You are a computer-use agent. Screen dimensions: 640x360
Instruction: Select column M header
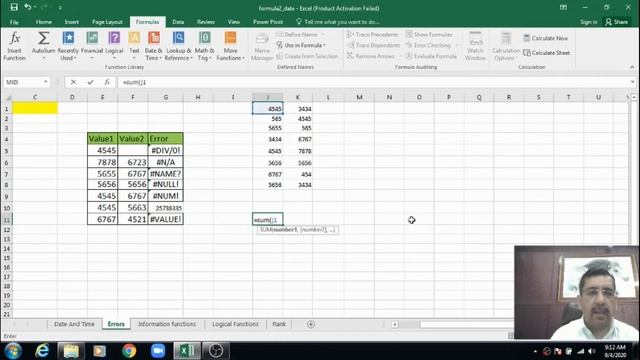pos(359,97)
